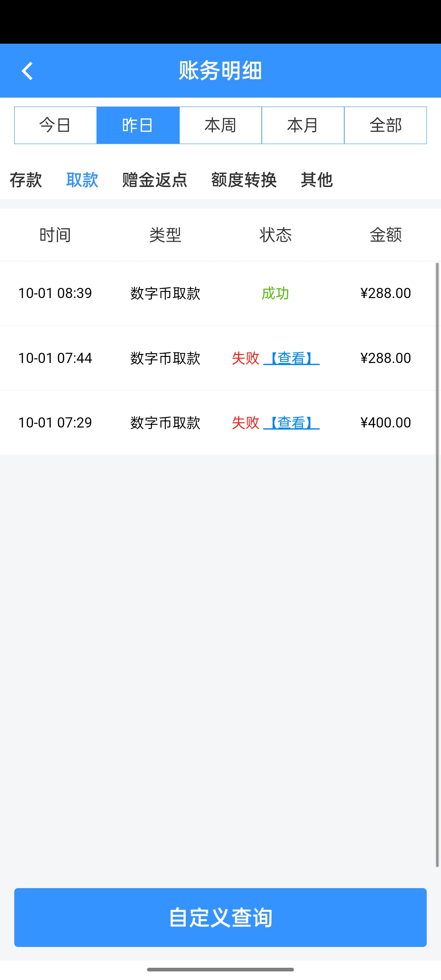Switch to the 本月 date filter
The width and height of the screenshot is (441, 980).
click(303, 125)
